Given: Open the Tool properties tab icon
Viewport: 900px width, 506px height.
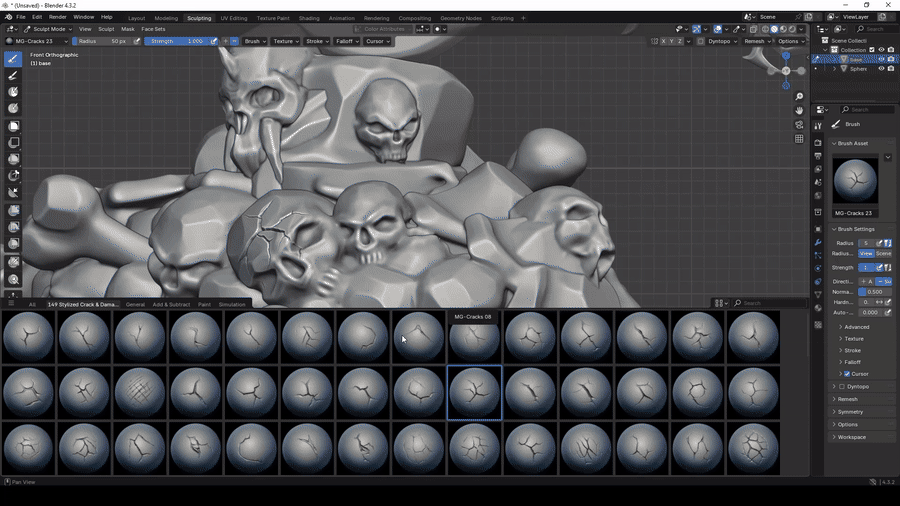Looking at the screenshot, I should pyautogui.click(x=818, y=126).
